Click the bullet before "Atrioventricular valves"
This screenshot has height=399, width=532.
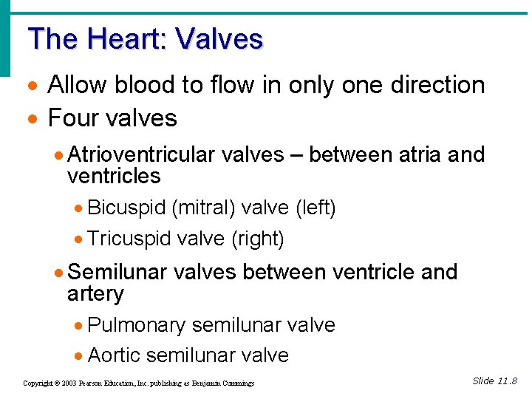(x=58, y=157)
